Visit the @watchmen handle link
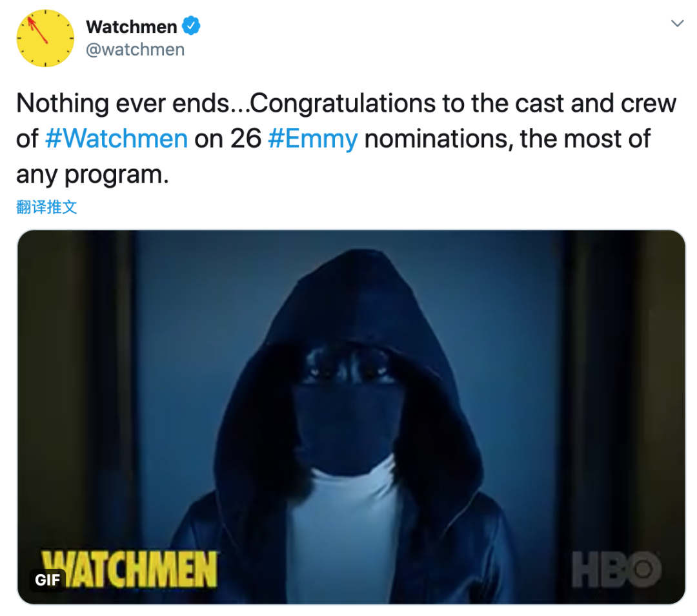The height and width of the screenshot is (616, 697). (x=135, y=49)
